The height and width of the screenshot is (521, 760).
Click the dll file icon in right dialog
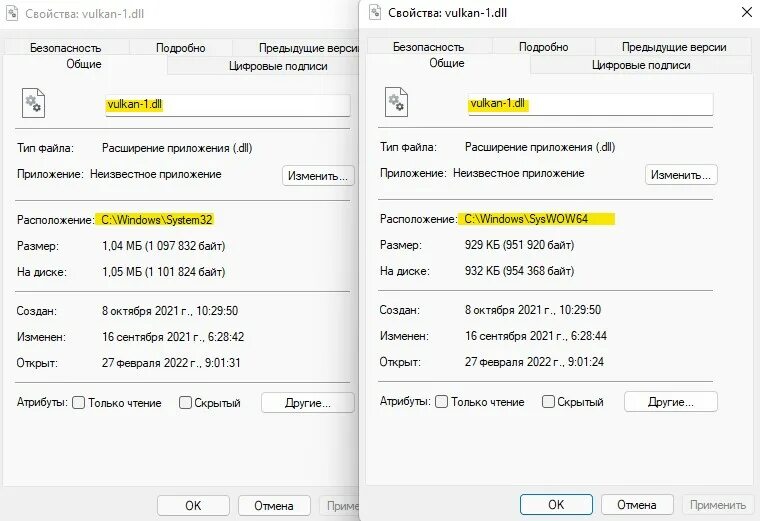[x=396, y=102]
